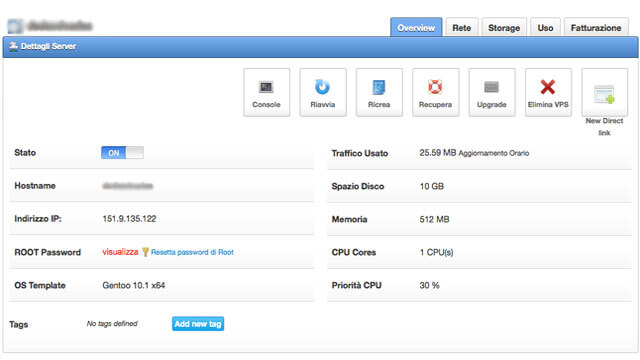Open the Storage tab

[504, 27]
